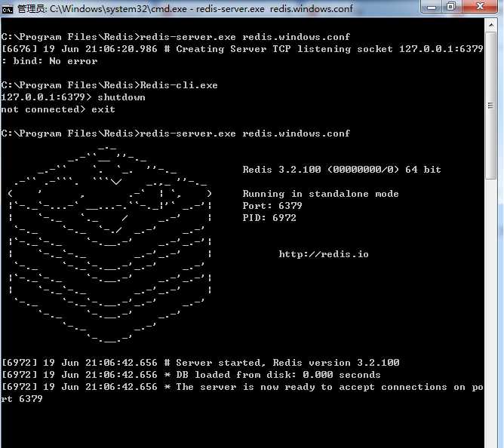Click the 'Creating Server TCP listening socket' log line
This screenshot has height=448, width=504.
tap(242, 49)
